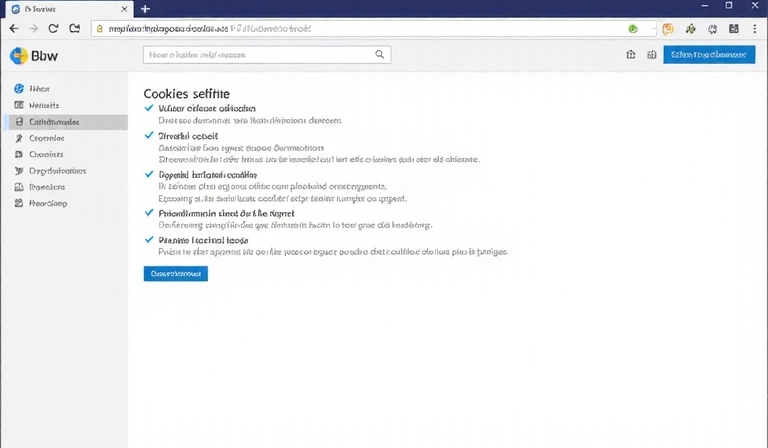Click the blue button in the page header
This screenshot has height=448, width=768.
[x=709, y=54]
